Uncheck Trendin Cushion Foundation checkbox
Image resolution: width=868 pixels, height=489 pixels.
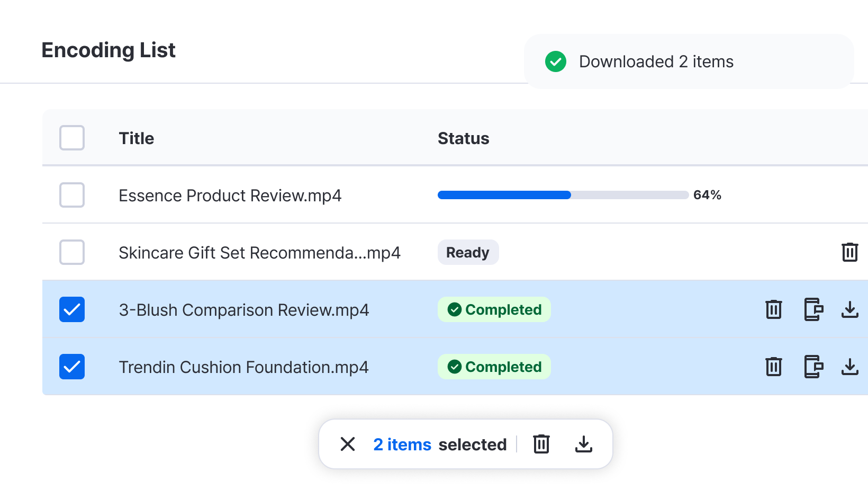72,367
